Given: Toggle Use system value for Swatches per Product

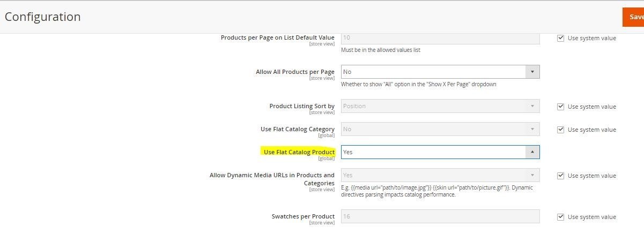Looking at the screenshot, I should (x=561, y=217).
